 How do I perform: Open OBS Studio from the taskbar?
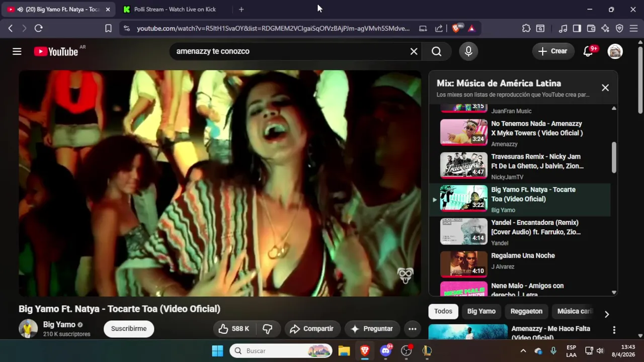[407, 351]
